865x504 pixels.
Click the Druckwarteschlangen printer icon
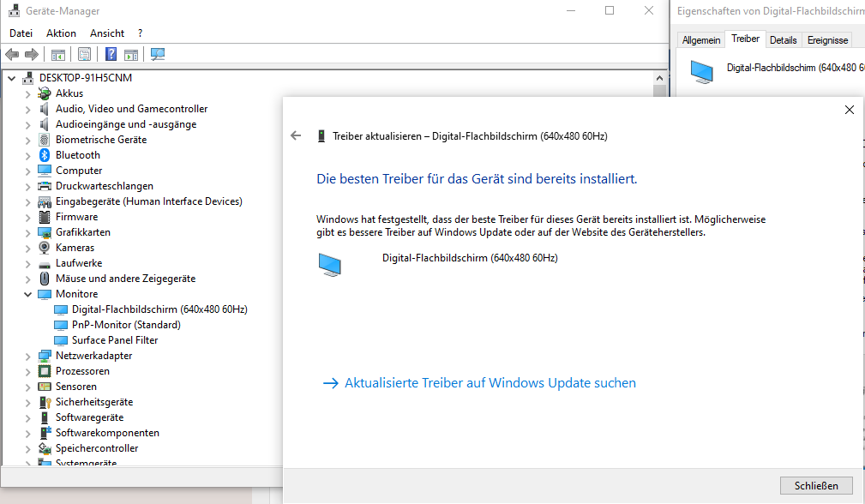pyautogui.click(x=45, y=186)
